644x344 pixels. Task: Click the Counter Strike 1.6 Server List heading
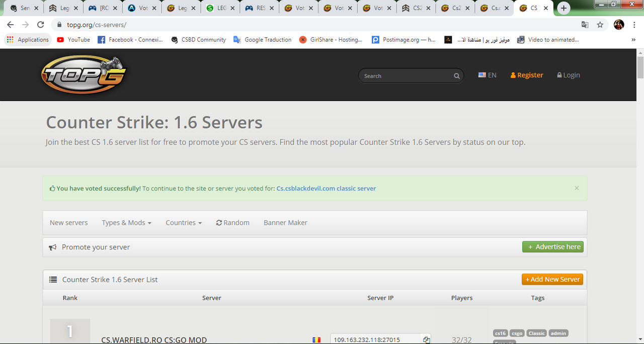click(110, 280)
